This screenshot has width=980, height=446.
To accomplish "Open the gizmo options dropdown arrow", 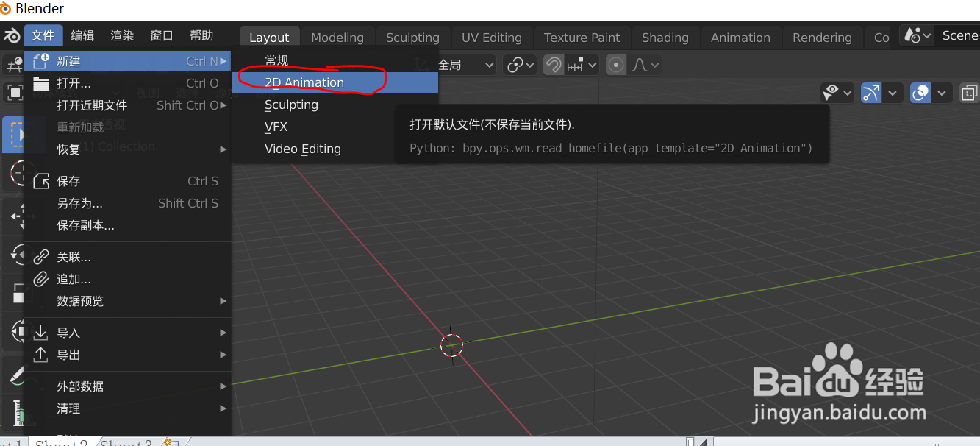I will click(x=893, y=93).
